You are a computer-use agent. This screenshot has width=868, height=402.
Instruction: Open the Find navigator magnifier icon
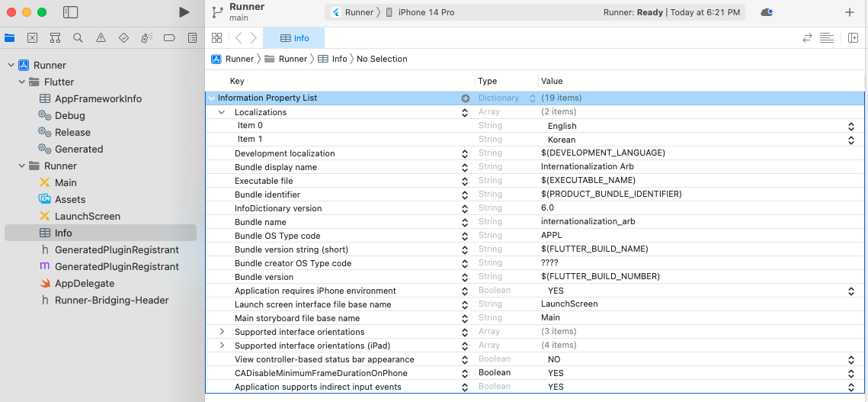click(78, 37)
